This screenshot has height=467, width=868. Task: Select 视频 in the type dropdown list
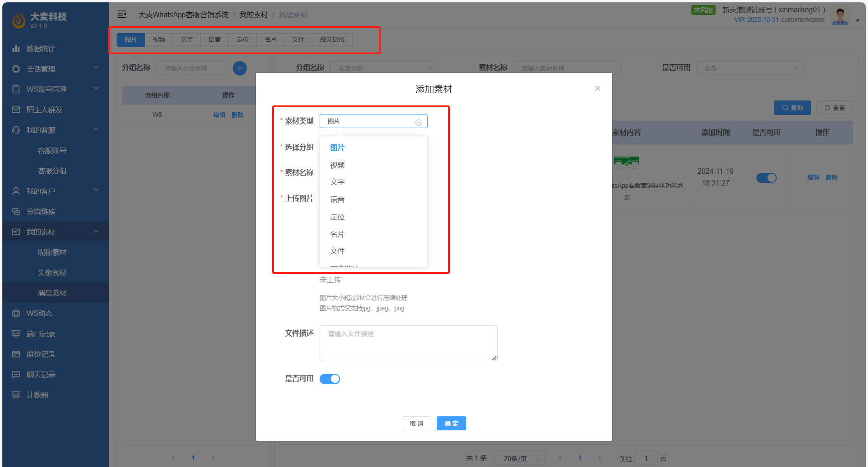point(373,165)
